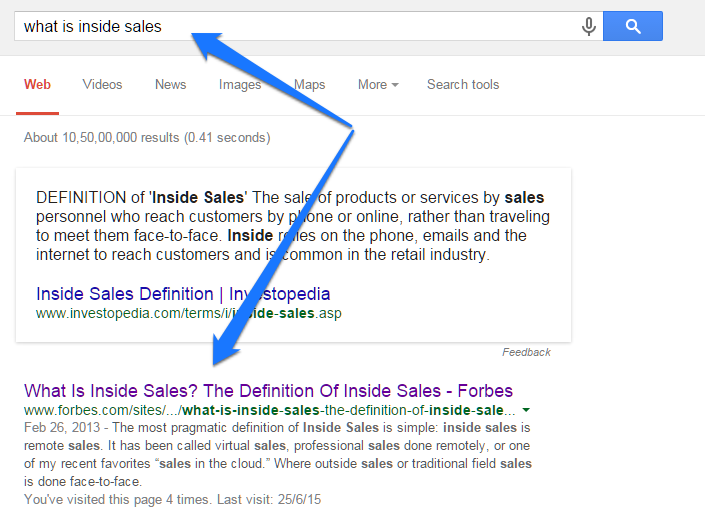Click the Forbes result snippet description
This screenshot has height=515, width=705.
tap(278, 454)
